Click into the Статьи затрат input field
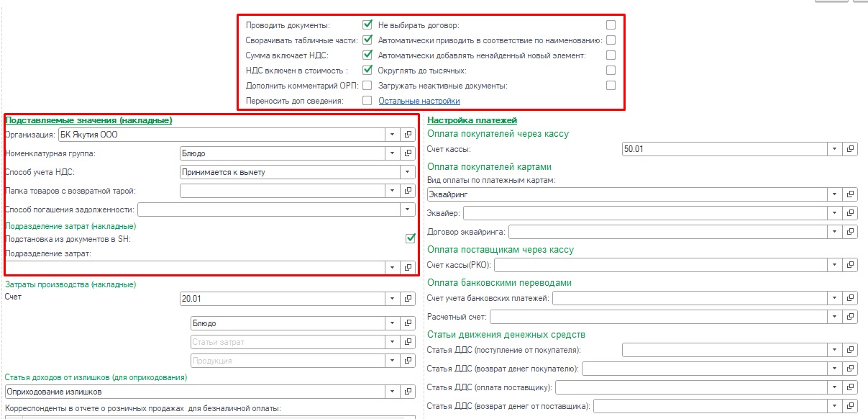868x419 pixels. pos(288,342)
